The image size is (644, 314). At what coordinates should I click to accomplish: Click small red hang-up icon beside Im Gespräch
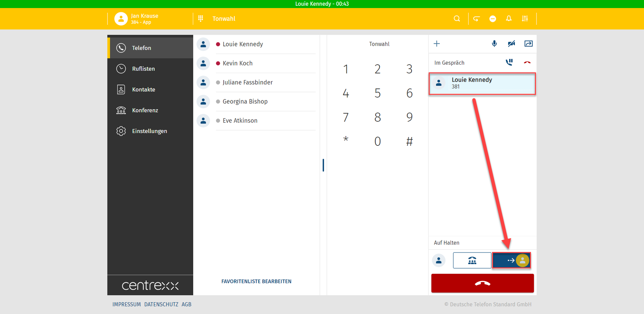click(x=527, y=62)
